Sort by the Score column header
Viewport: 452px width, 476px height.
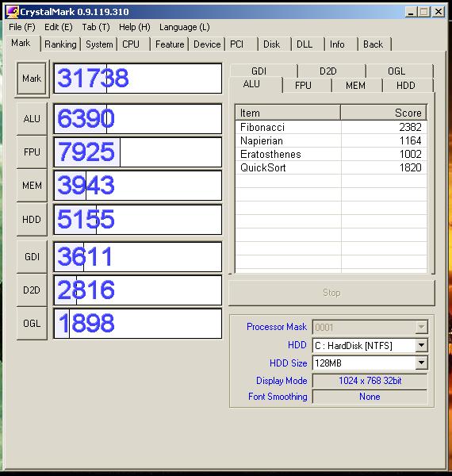tap(384, 113)
